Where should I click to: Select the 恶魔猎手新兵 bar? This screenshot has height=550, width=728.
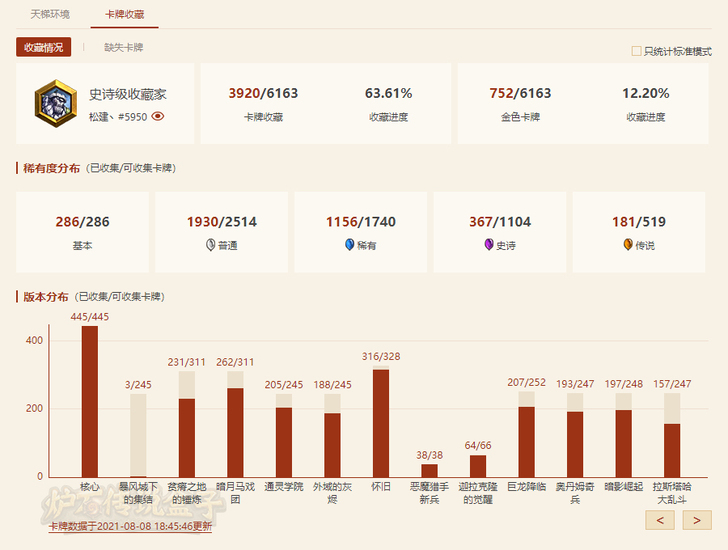tap(429, 471)
